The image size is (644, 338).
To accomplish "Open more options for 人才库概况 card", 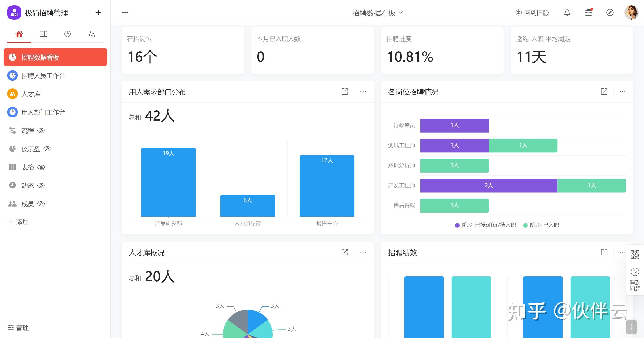I will 363,252.
